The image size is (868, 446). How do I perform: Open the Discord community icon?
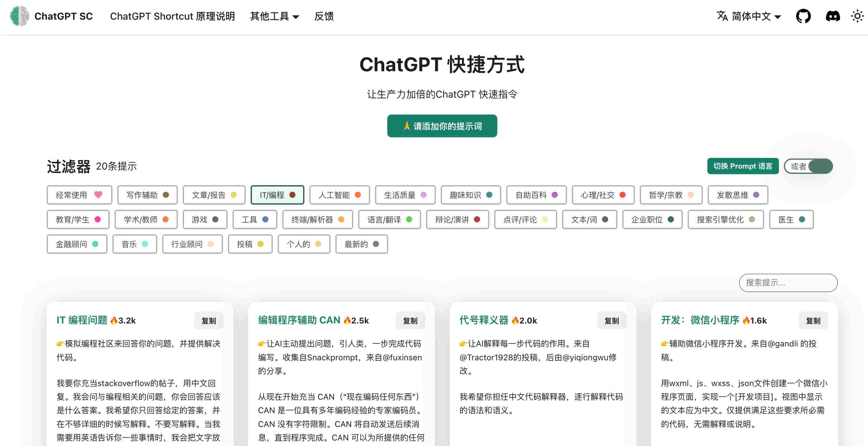pos(833,16)
